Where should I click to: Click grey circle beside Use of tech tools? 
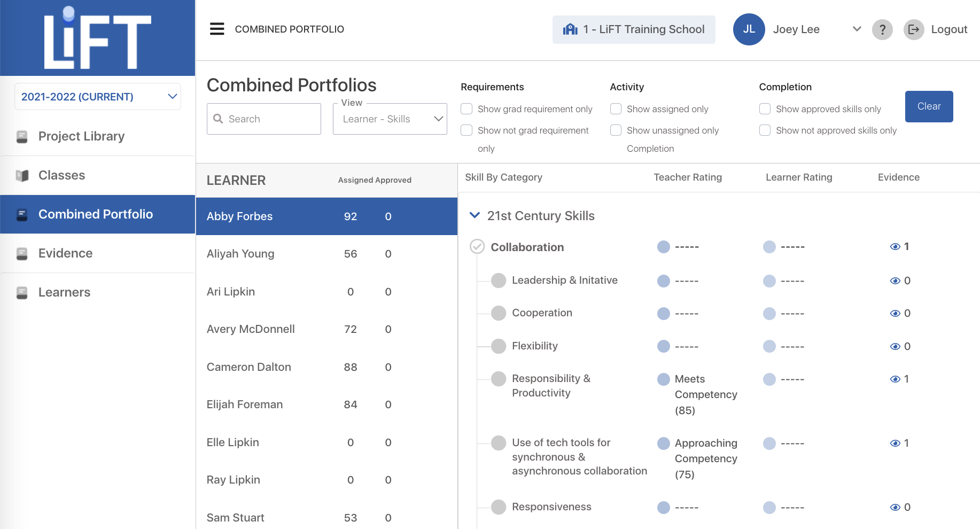click(x=499, y=443)
